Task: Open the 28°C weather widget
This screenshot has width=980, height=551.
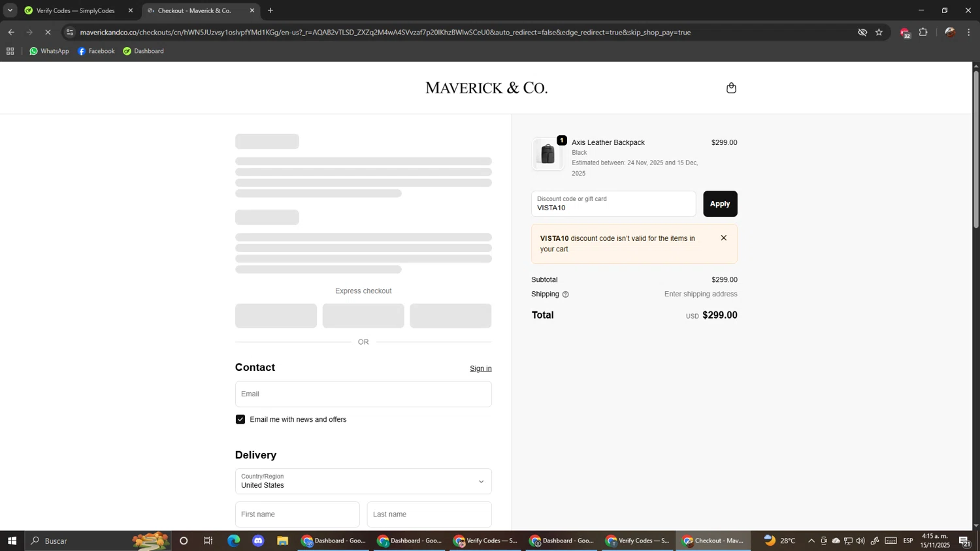Action: point(780,541)
